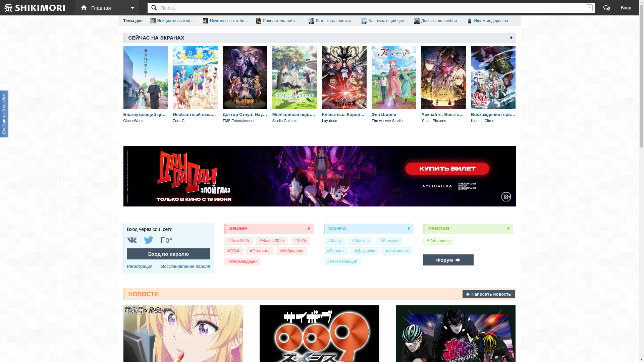Viewport: 644px width, 362px height.
Task: Click Вход in the top bar
Action: (626, 8)
